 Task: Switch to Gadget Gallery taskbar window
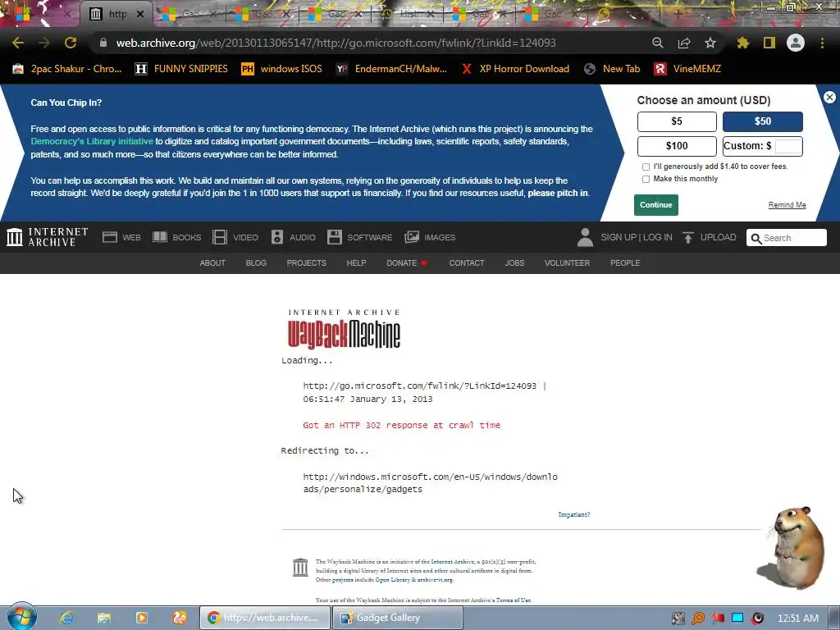click(398, 618)
